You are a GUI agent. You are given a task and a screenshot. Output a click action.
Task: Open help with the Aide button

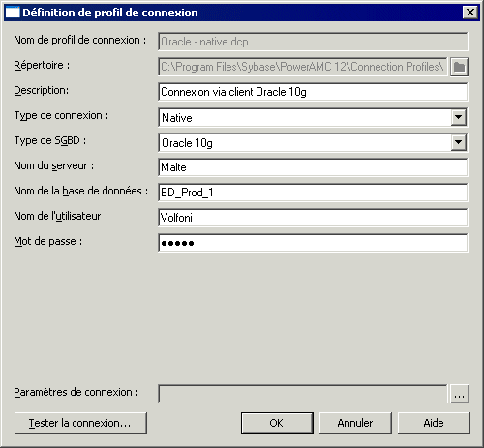point(434,423)
